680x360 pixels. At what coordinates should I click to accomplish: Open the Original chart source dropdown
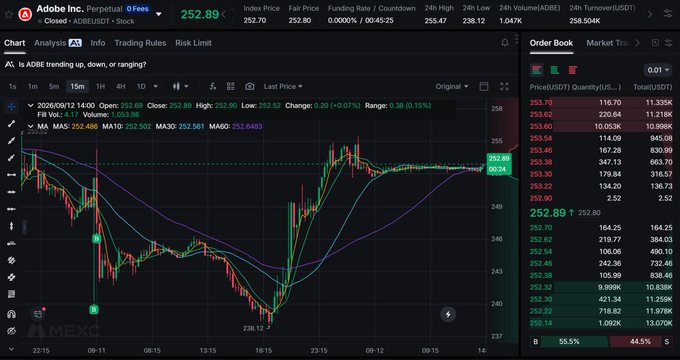point(452,86)
